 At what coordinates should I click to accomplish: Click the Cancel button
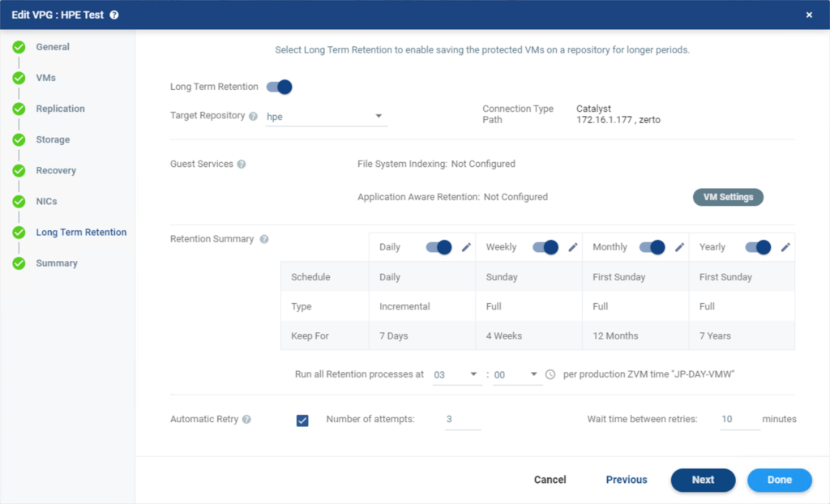(550, 480)
